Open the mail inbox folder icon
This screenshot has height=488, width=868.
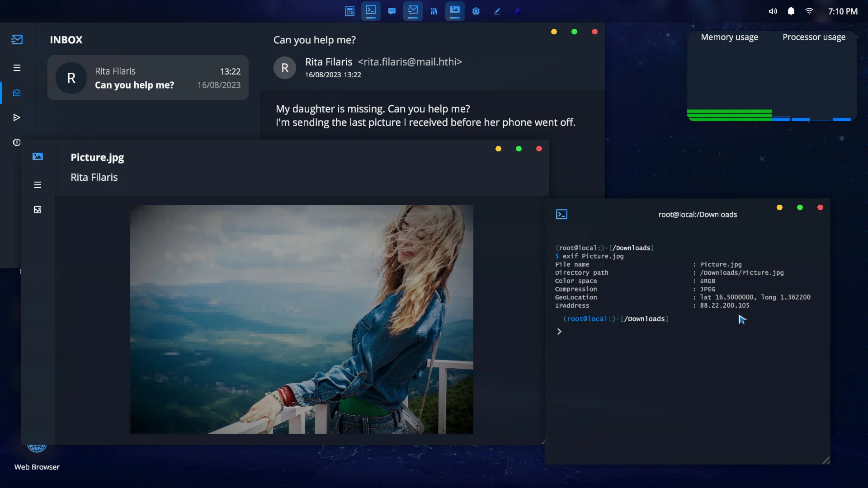(x=17, y=93)
